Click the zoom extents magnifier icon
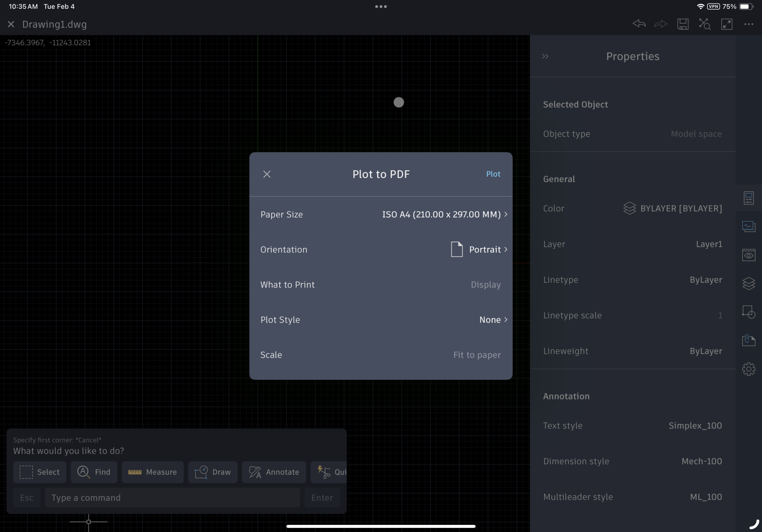This screenshot has height=532, width=762. pyautogui.click(x=704, y=24)
